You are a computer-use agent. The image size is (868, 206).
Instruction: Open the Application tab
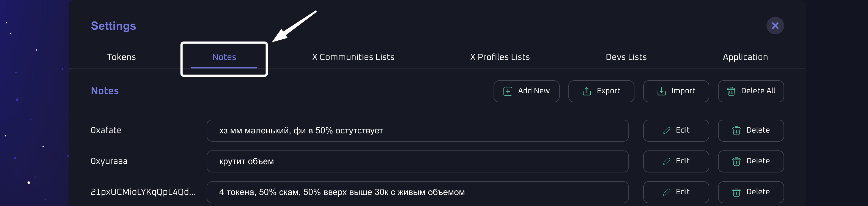(x=745, y=57)
